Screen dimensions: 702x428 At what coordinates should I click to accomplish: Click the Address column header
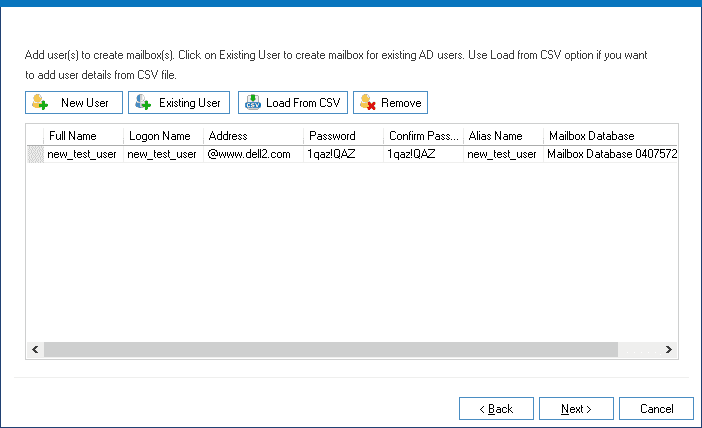pyautogui.click(x=253, y=136)
